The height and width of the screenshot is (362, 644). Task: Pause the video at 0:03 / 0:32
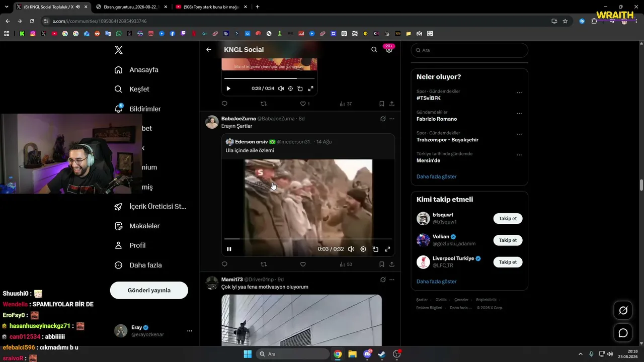[x=229, y=249]
